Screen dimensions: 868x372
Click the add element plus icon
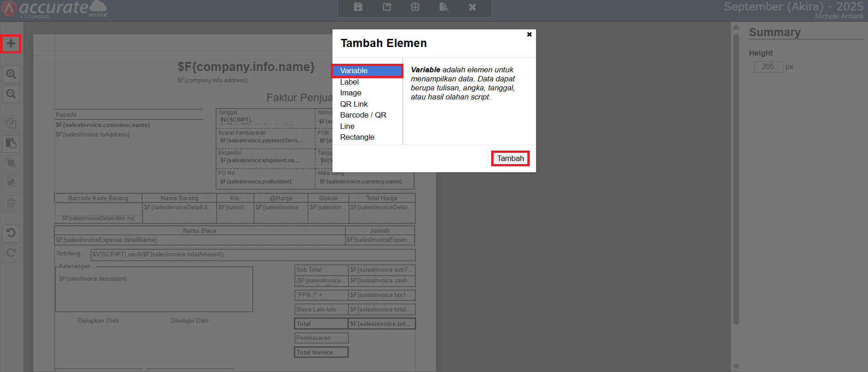coord(11,44)
